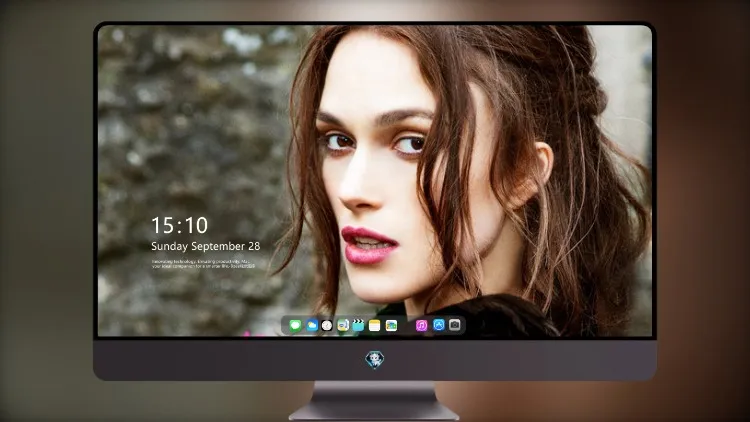This screenshot has height=422, width=750.
Task: Launch the clapperboard video app
Action: (x=358, y=326)
